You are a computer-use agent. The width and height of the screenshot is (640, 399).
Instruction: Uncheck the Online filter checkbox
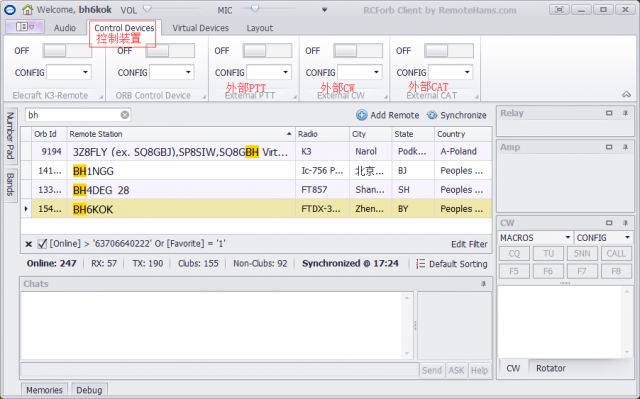click(x=42, y=244)
